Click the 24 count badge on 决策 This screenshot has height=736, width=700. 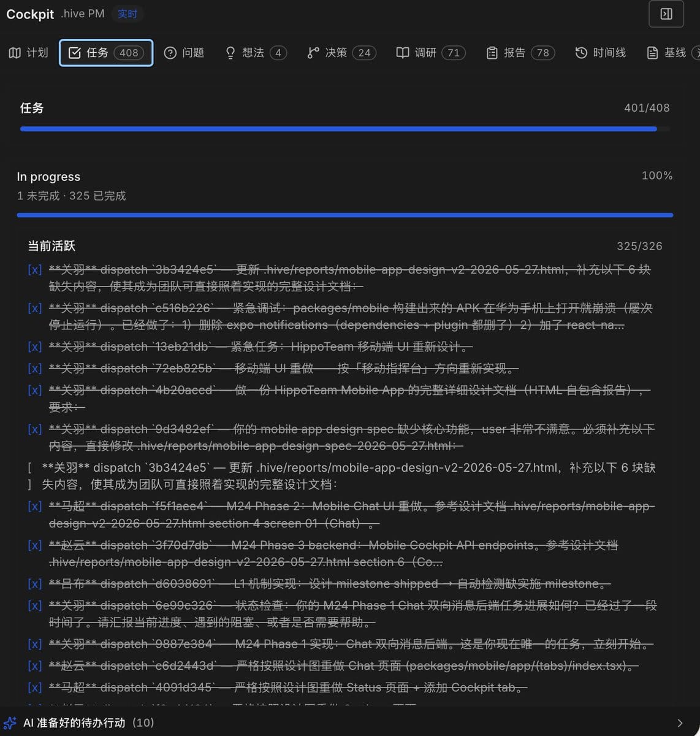(364, 53)
